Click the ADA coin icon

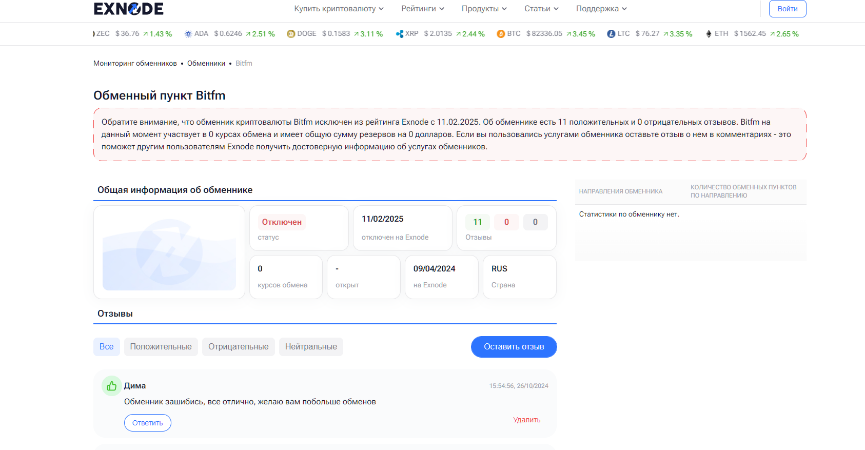coord(188,34)
